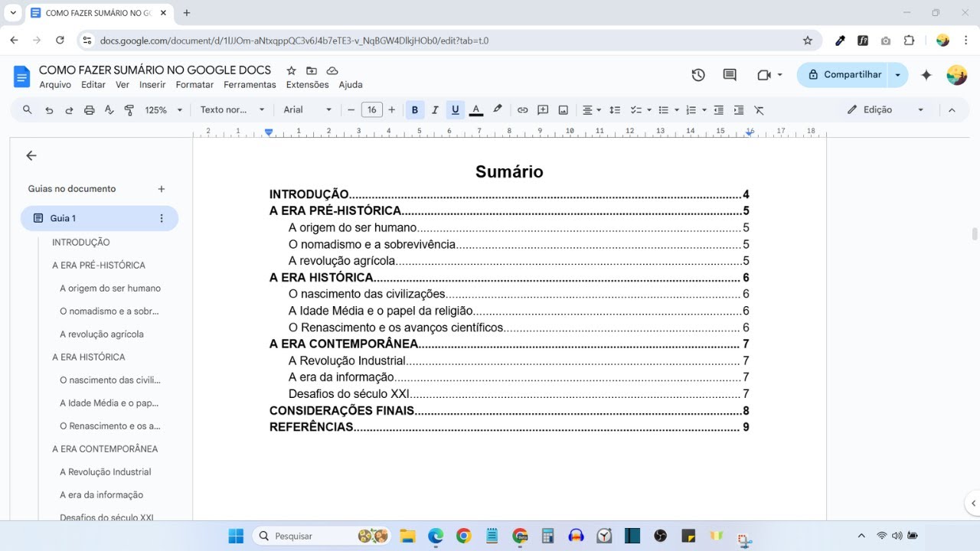Run spelling and grammar check
This screenshot has height=551, width=980.
tap(109, 110)
